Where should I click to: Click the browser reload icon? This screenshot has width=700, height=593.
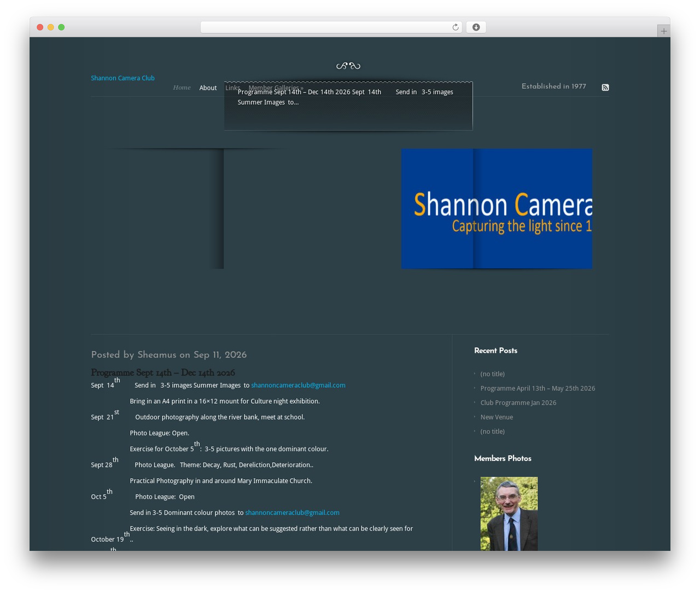click(x=455, y=27)
